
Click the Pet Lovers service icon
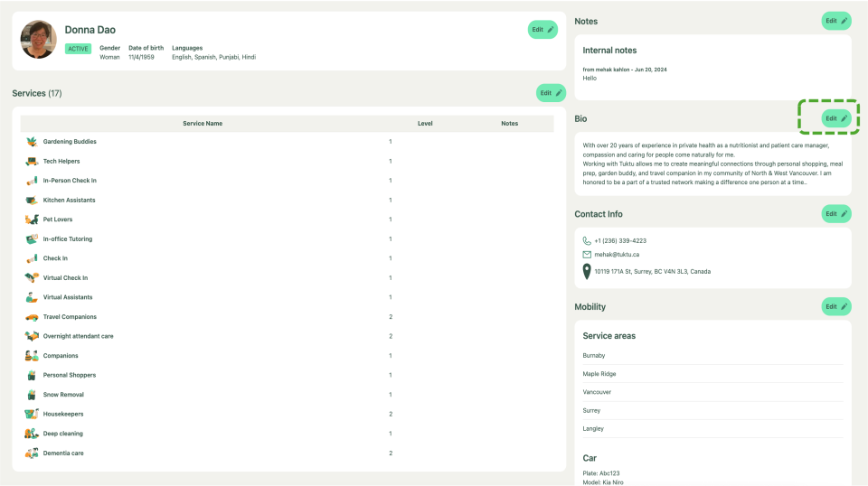(x=32, y=220)
